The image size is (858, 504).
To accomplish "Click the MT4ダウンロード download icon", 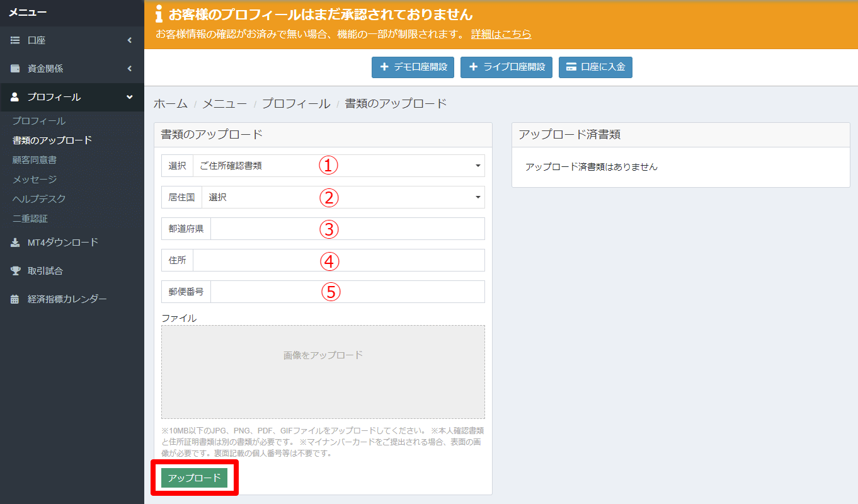I will pos(15,243).
